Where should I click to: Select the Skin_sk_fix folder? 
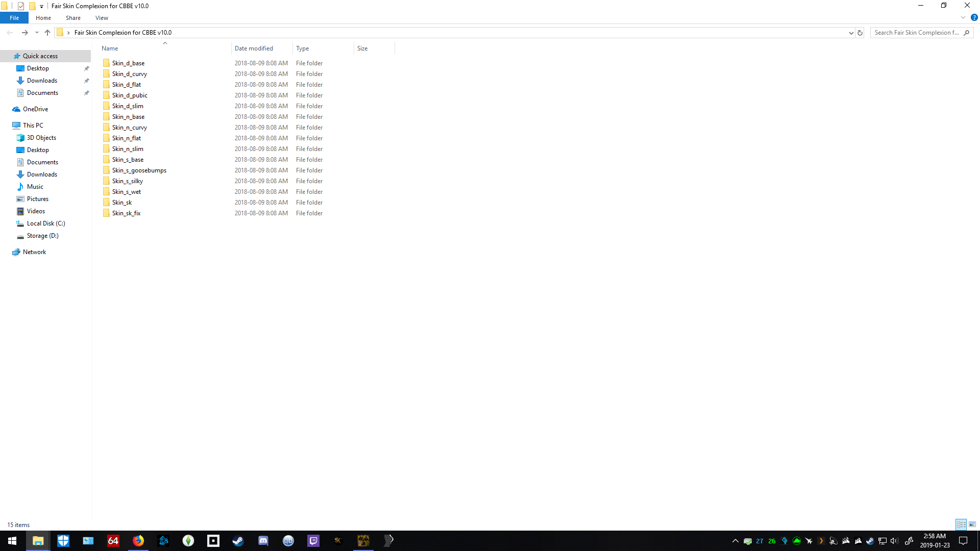pyautogui.click(x=126, y=213)
